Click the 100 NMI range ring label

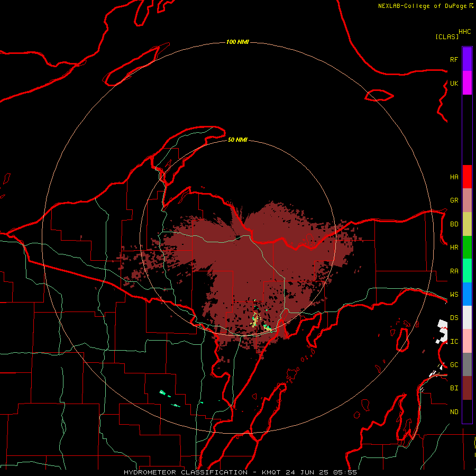[x=237, y=42]
